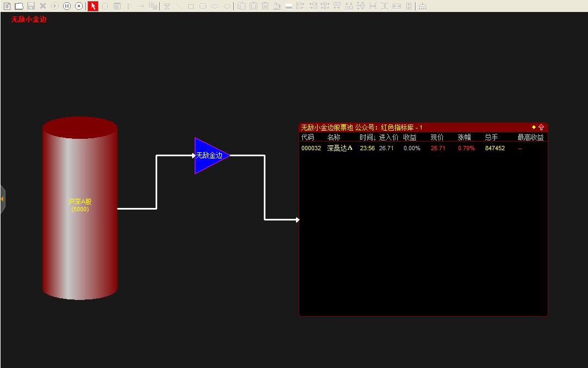588x368 pixels.
Task: Select the Ellipse drawing tool
Action: click(215, 6)
